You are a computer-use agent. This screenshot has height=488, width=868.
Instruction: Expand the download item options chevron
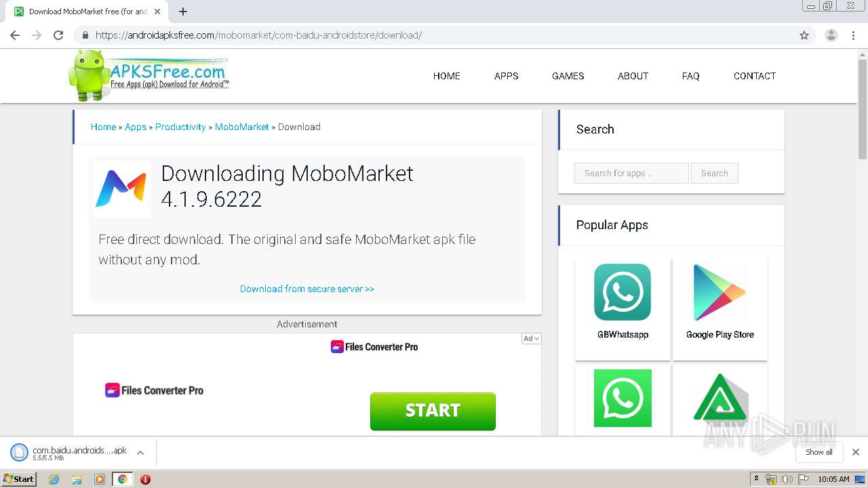[x=140, y=453]
